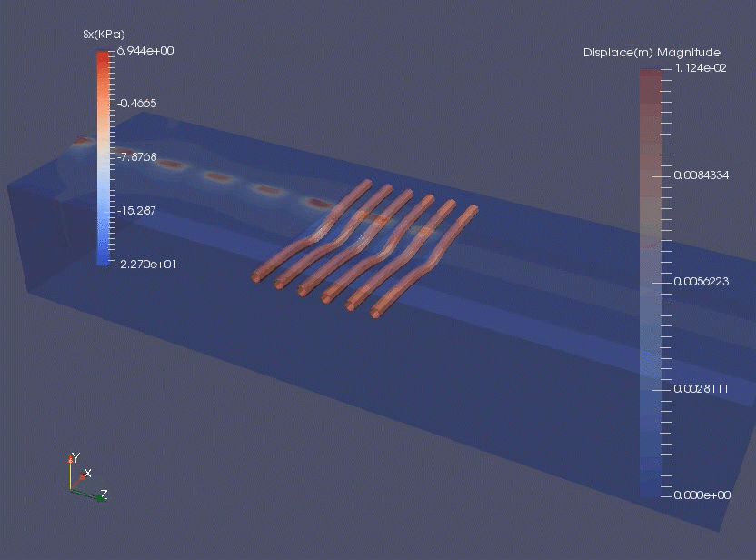Click the -7.8768 stress legend value

click(137, 156)
